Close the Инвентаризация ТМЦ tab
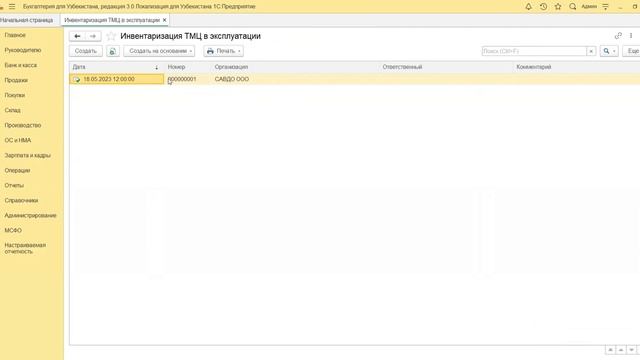Screen dimensions: 640x360 click(x=164, y=20)
